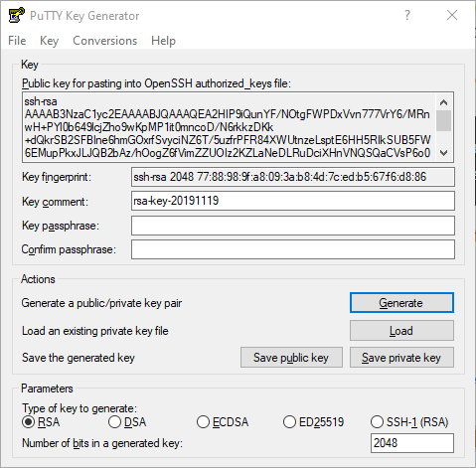Click the 'ssh-rsa' first line of public key
This screenshot has width=476, height=468.
tap(41, 101)
